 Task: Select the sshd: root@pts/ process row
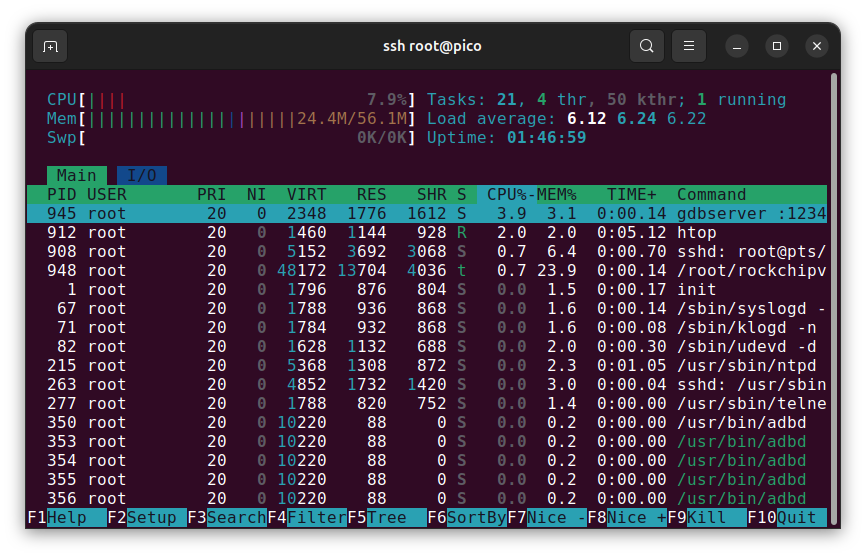(427, 252)
